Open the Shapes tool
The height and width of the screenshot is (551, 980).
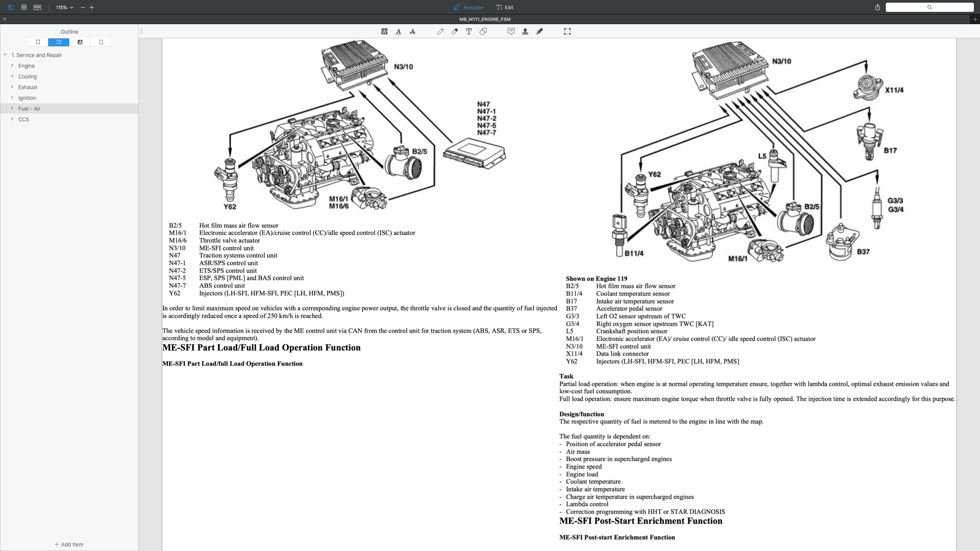[x=483, y=31]
